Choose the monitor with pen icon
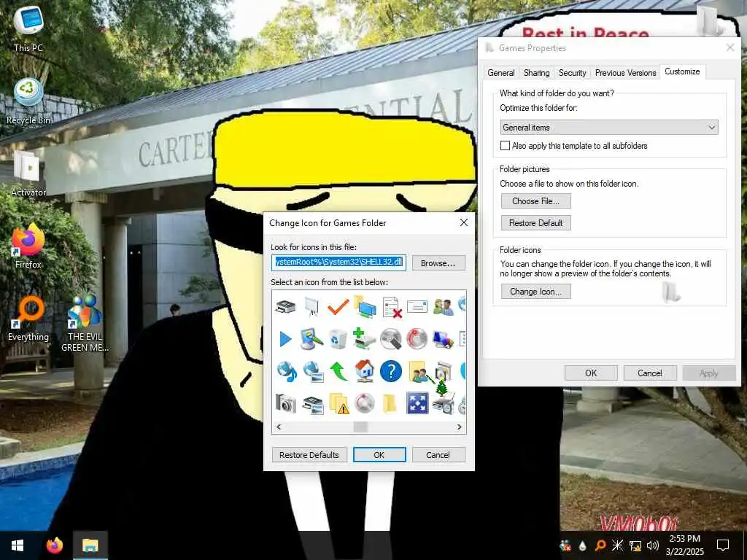Image resolution: width=747 pixels, height=560 pixels. (x=311, y=339)
